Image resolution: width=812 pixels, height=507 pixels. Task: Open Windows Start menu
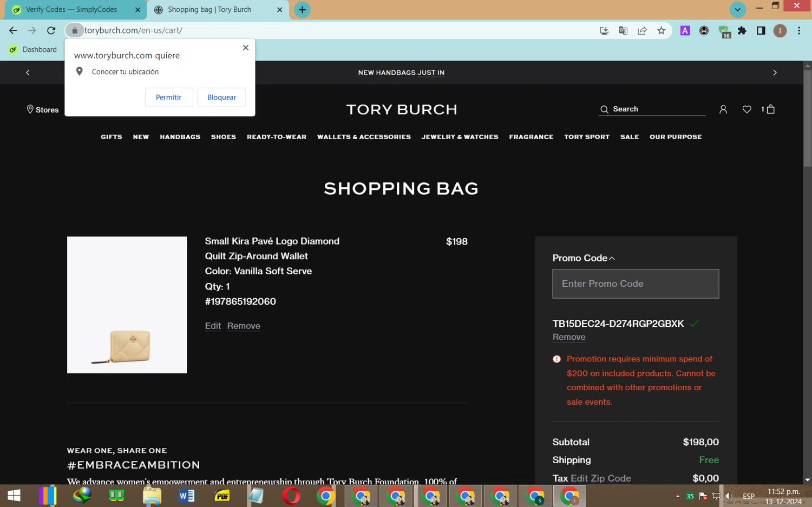(x=14, y=496)
